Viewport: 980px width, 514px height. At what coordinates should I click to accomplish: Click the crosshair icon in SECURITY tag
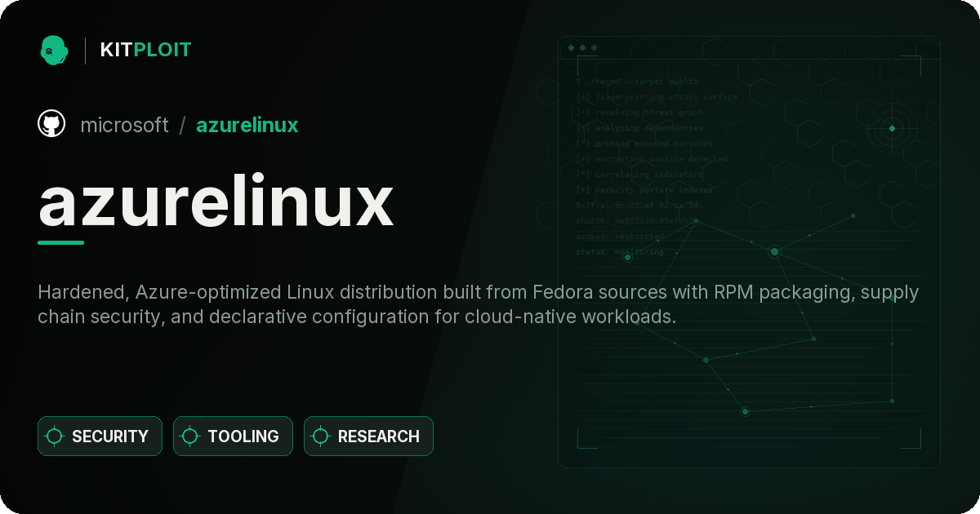point(55,436)
